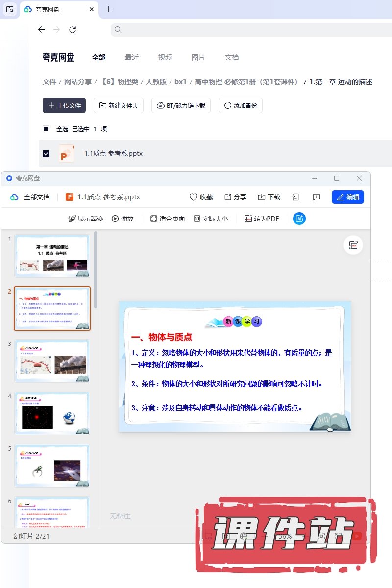
Task: Uncheck the 1.1质点 参考系.pptx file checkbox
Action: pyautogui.click(x=46, y=153)
